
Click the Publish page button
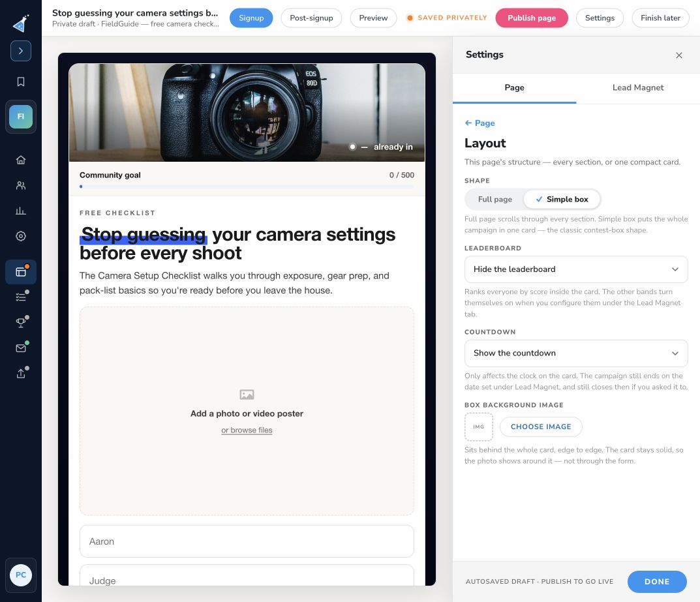[x=531, y=18]
